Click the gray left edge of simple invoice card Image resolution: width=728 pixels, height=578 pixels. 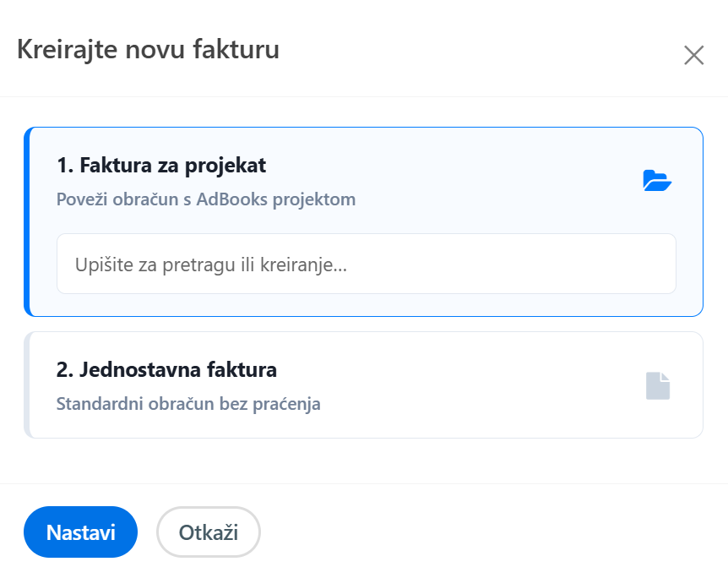(x=27, y=385)
